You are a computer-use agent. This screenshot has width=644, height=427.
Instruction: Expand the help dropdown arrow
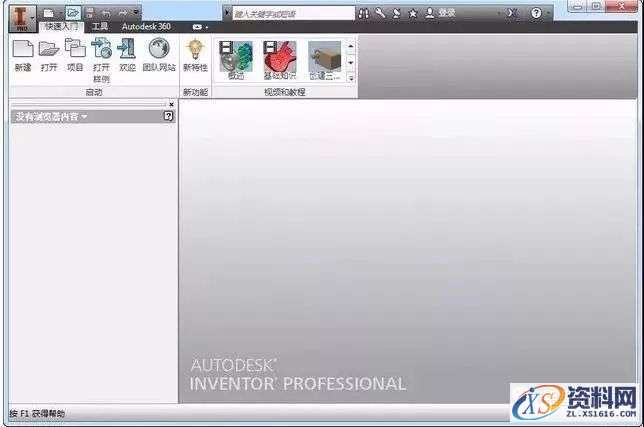tap(548, 14)
